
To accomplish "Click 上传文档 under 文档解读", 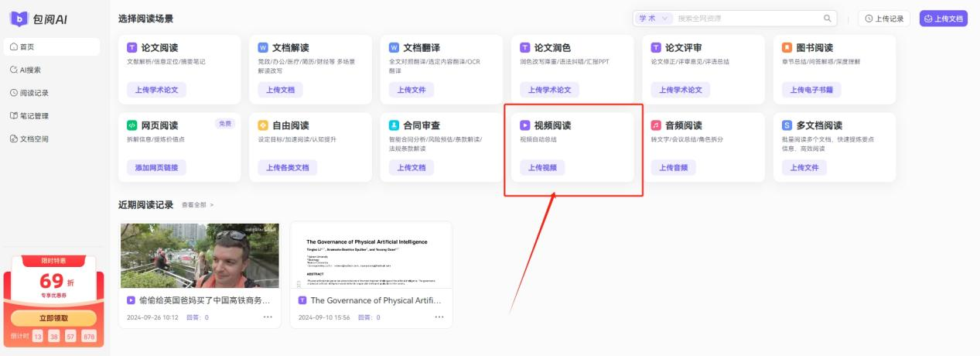I will pos(281,90).
